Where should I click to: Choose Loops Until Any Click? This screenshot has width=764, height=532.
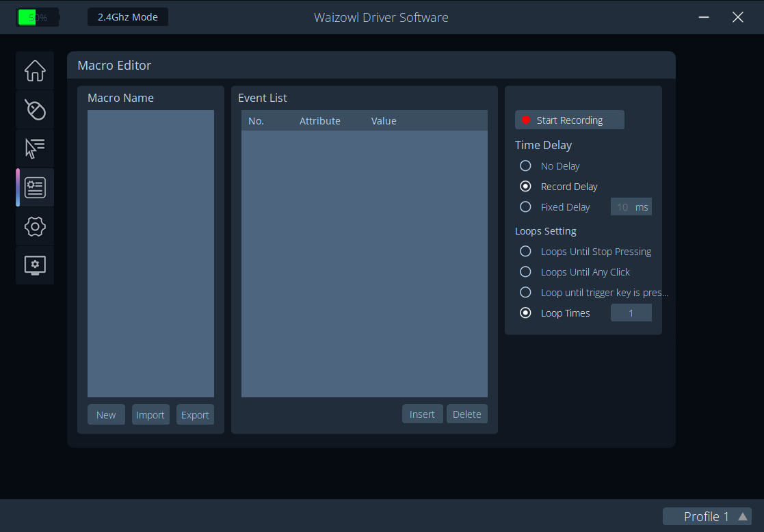click(575, 272)
